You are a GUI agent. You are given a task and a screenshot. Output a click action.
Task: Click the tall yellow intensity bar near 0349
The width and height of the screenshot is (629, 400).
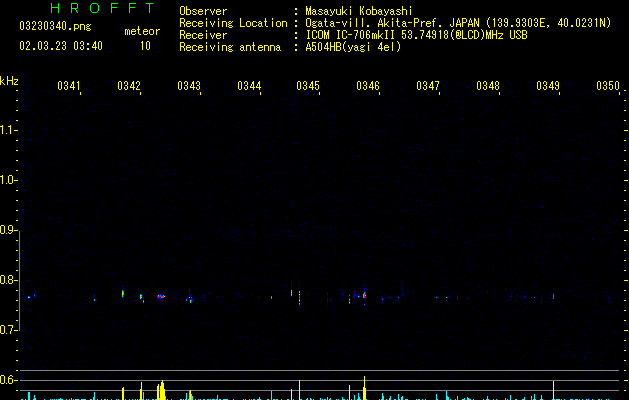(x=554, y=390)
